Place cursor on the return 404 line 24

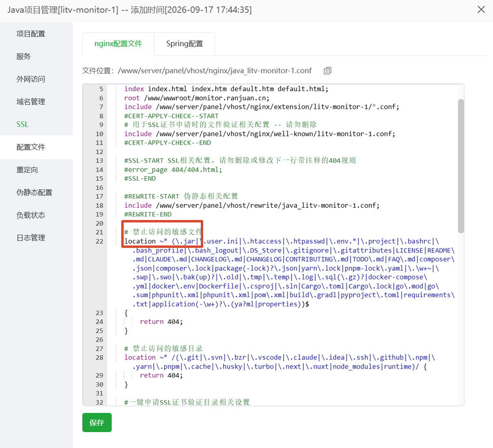[x=161, y=321]
